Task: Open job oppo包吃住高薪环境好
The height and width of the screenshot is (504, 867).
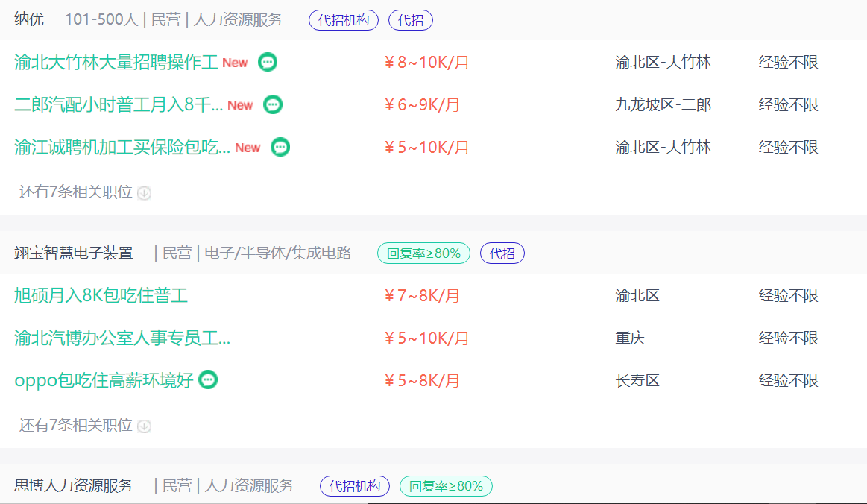Action: pyautogui.click(x=104, y=380)
